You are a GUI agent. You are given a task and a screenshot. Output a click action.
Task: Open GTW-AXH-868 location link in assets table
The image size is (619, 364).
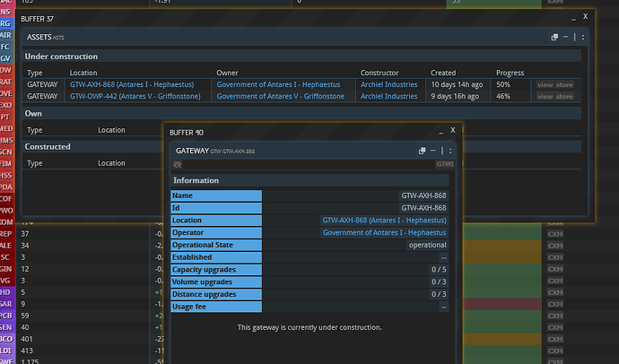coord(132,84)
